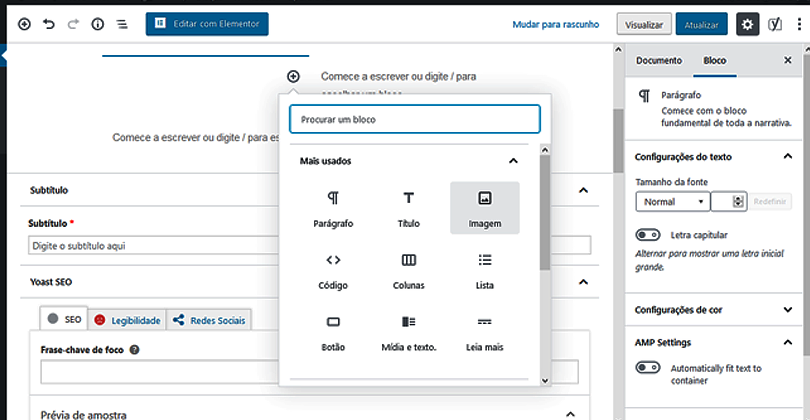Insert an Imagem block
810x420 pixels.
485,208
